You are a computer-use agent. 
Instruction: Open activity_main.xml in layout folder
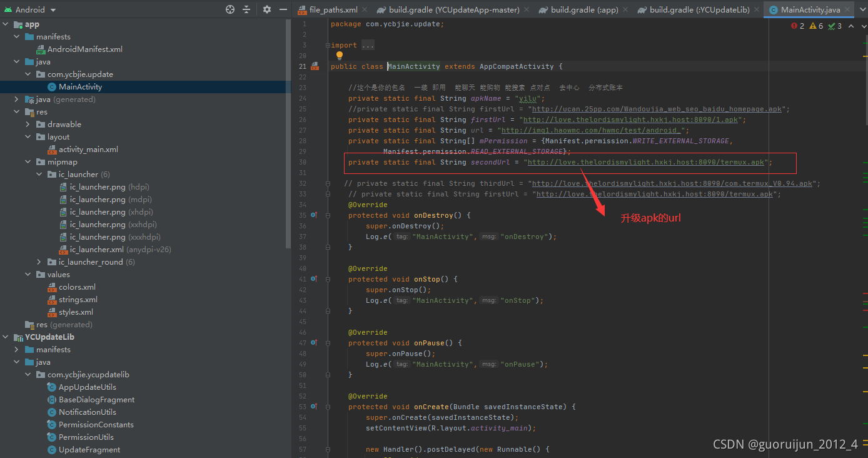click(88, 150)
